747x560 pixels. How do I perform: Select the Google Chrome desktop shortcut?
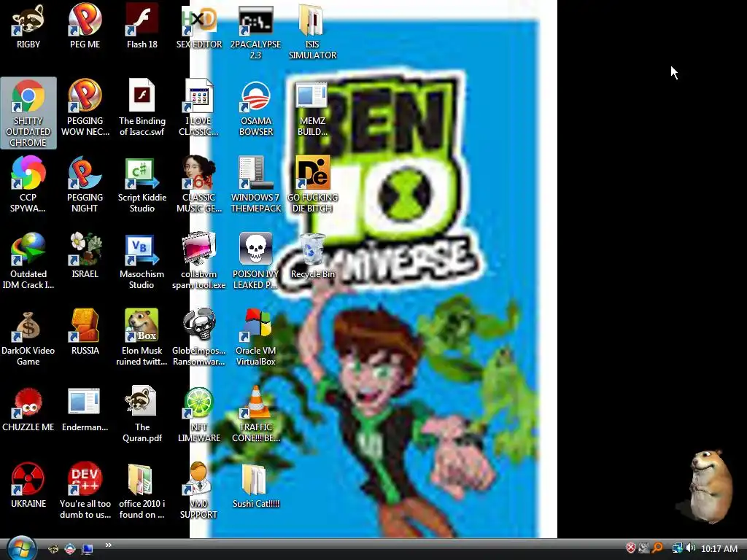[28, 113]
